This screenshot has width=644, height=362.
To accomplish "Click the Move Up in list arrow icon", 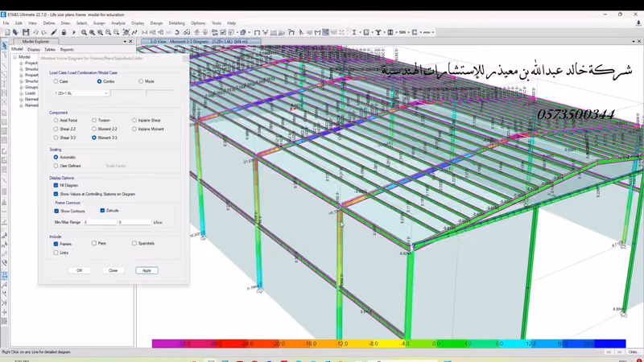I will pyautogui.click(x=196, y=32).
